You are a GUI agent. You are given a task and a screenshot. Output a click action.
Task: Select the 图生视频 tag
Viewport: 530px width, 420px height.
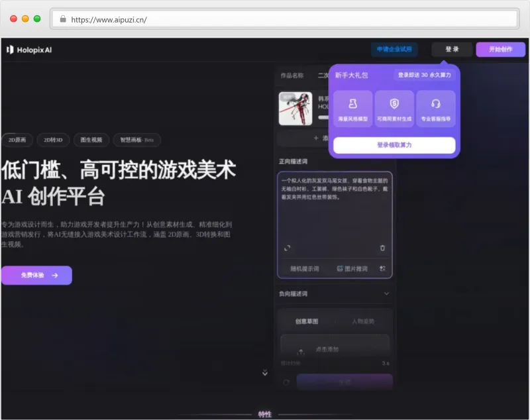coord(91,140)
